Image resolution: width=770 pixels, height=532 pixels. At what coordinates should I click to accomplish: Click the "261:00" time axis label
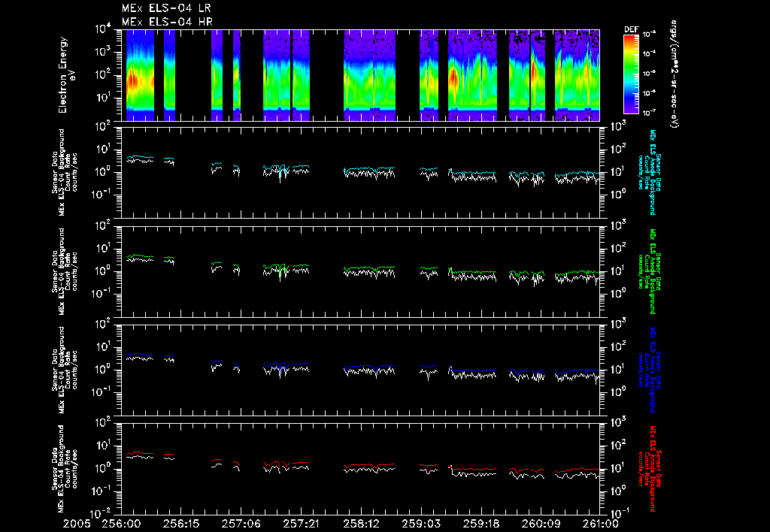tap(599, 524)
